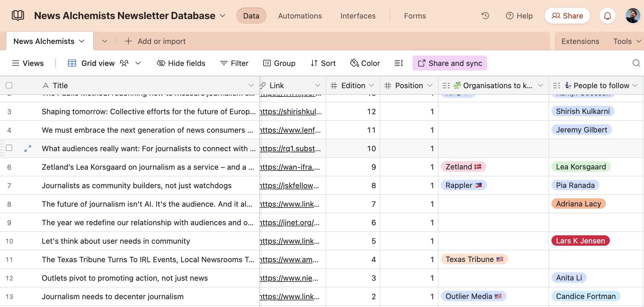
Task: Click the row height icon
Action: coord(399,63)
